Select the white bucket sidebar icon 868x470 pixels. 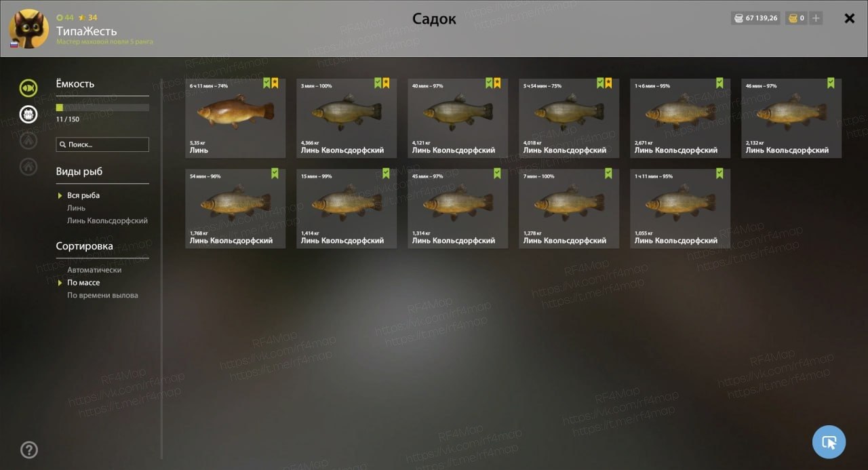[x=28, y=114]
